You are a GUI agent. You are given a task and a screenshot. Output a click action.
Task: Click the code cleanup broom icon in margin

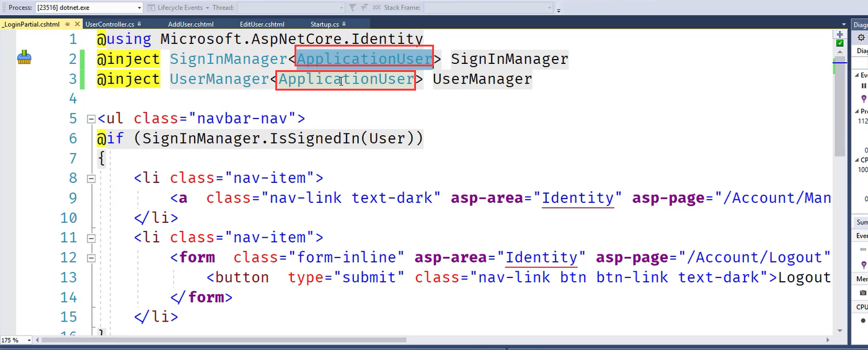[x=24, y=59]
